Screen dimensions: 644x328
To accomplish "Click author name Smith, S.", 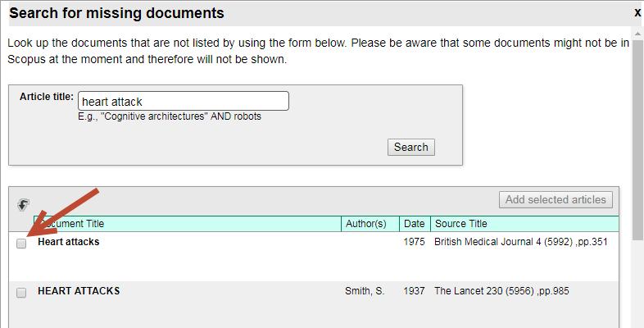I will click(x=365, y=291).
